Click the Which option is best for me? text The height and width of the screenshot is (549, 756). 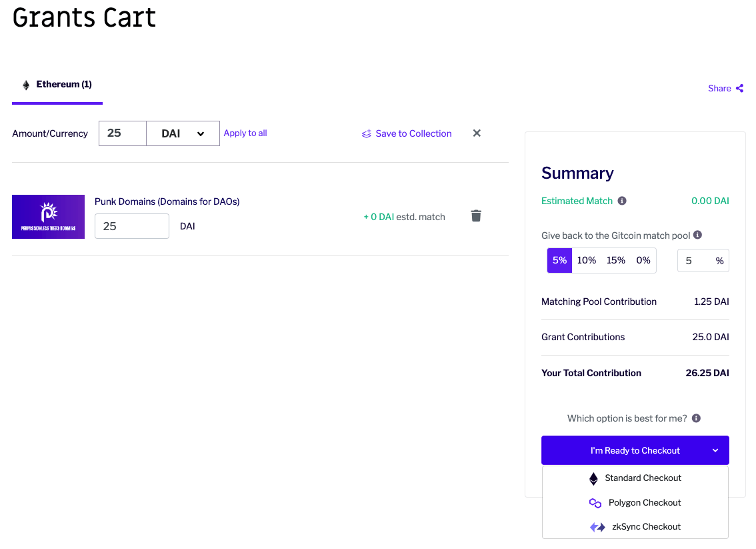point(627,418)
